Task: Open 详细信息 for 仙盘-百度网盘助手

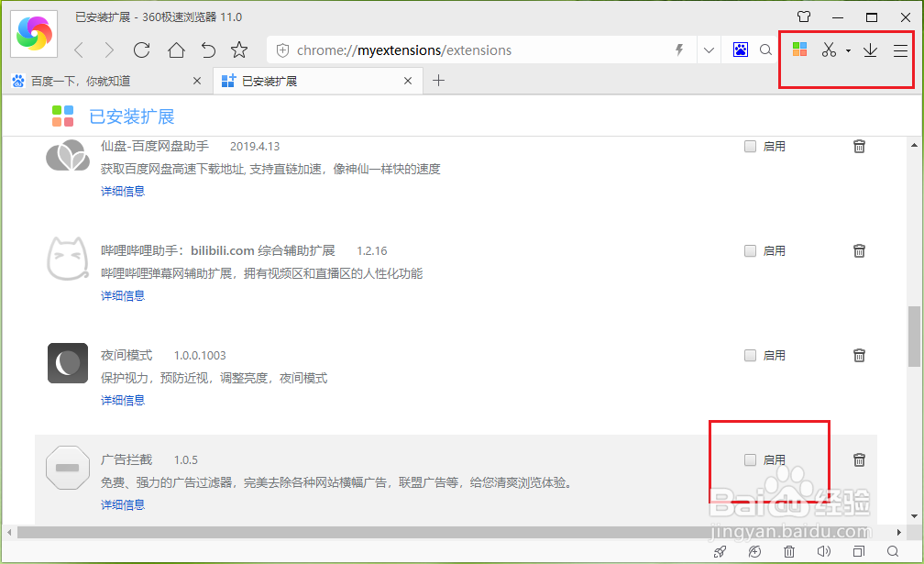Action: tap(122, 191)
